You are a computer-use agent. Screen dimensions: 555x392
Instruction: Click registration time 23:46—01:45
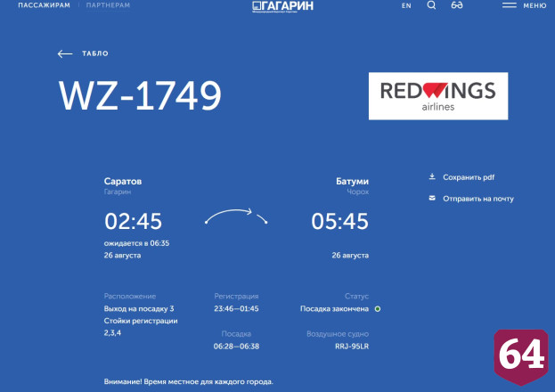236,309
